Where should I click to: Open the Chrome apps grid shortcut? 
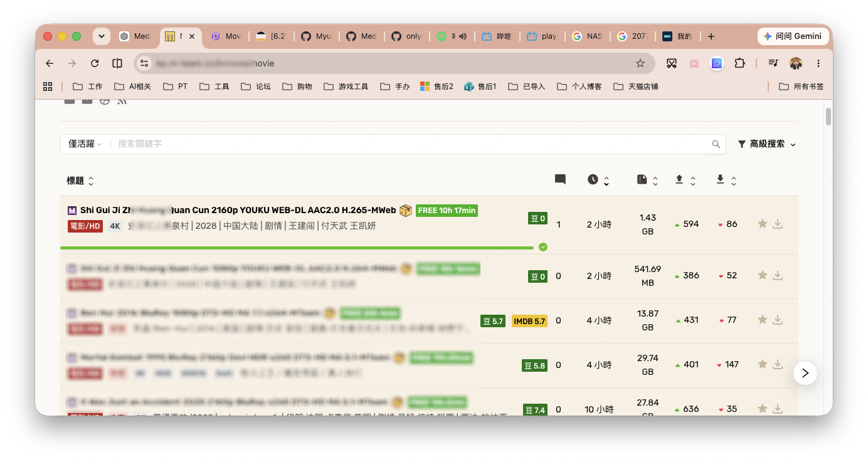tap(48, 87)
